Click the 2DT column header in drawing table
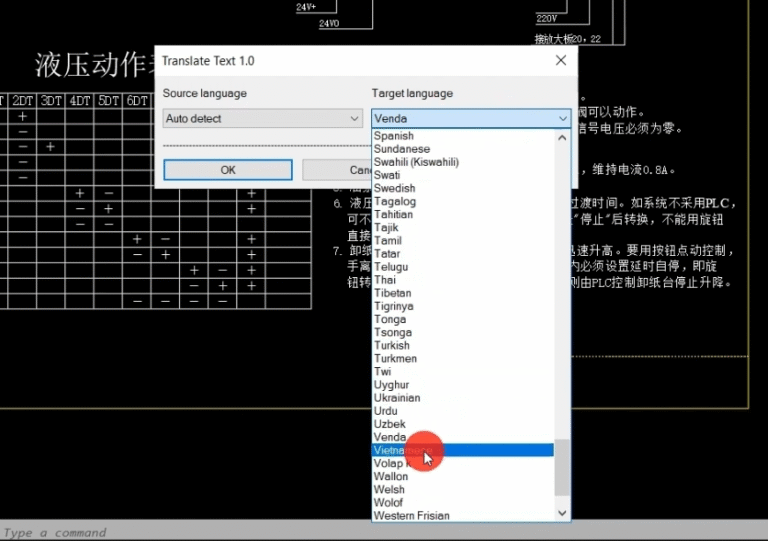Viewport: 768px width, 541px height. point(22,101)
